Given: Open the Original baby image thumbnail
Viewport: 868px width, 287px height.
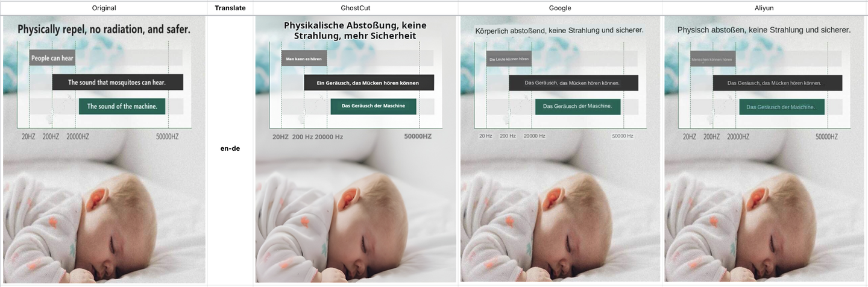Looking at the screenshot, I should pyautogui.click(x=104, y=150).
